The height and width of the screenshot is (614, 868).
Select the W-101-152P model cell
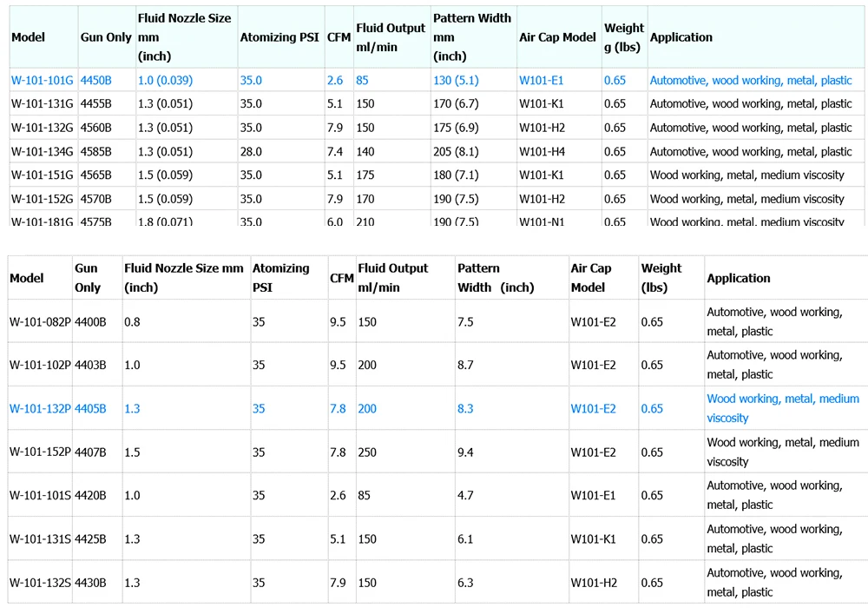pos(40,452)
